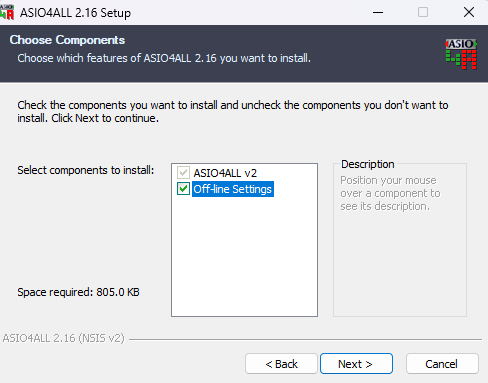The image size is (488, 383).
Task: Click the Space required 805.0 KB text
Action: [78, 292]
